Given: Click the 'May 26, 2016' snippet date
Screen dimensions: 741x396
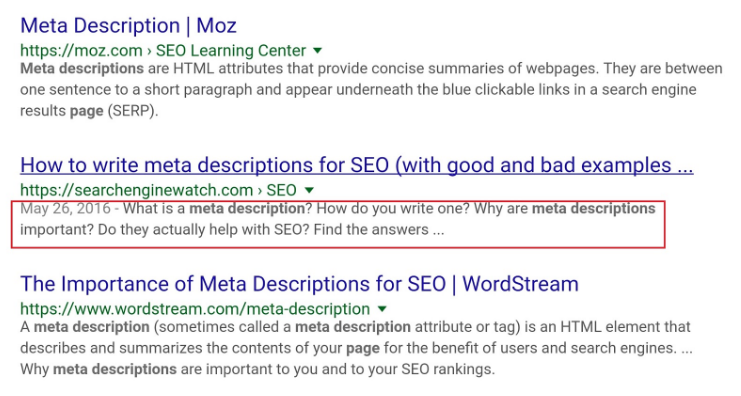Looking at the screenshot, I should [65, 208].
